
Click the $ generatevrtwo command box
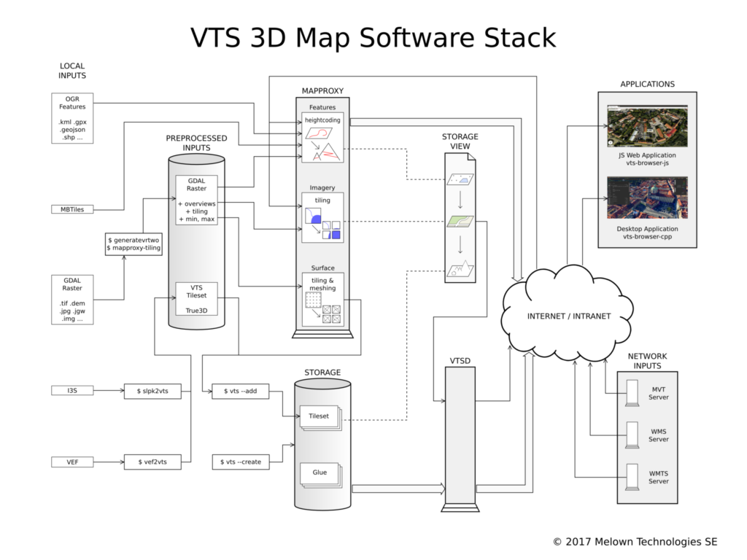pos(134,244)
